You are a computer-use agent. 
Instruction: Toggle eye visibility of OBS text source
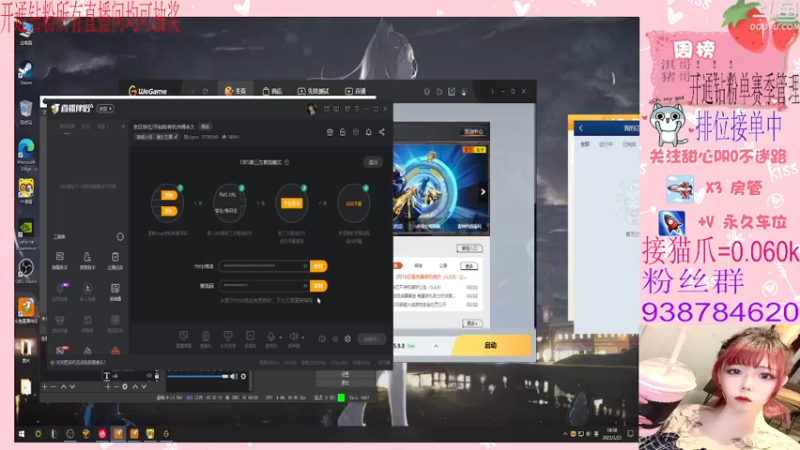click(x=149, y=376)
